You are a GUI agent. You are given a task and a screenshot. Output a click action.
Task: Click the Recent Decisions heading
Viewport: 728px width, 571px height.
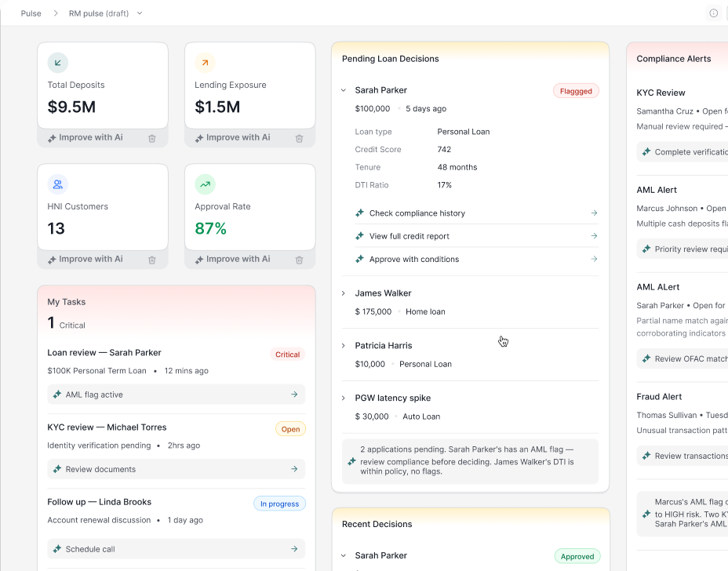pyautogui.click(x=377, y=524)
